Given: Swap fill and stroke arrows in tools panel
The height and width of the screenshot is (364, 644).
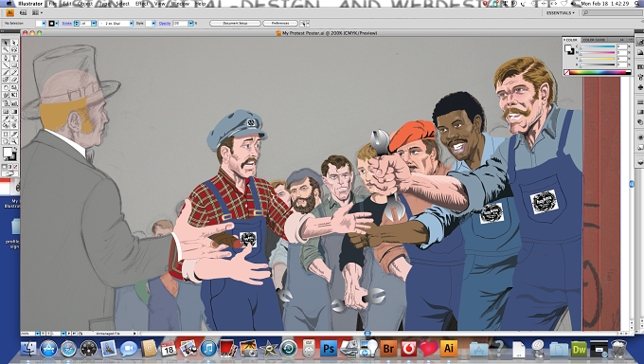Looking at the screenshot, I should (15, 149).
